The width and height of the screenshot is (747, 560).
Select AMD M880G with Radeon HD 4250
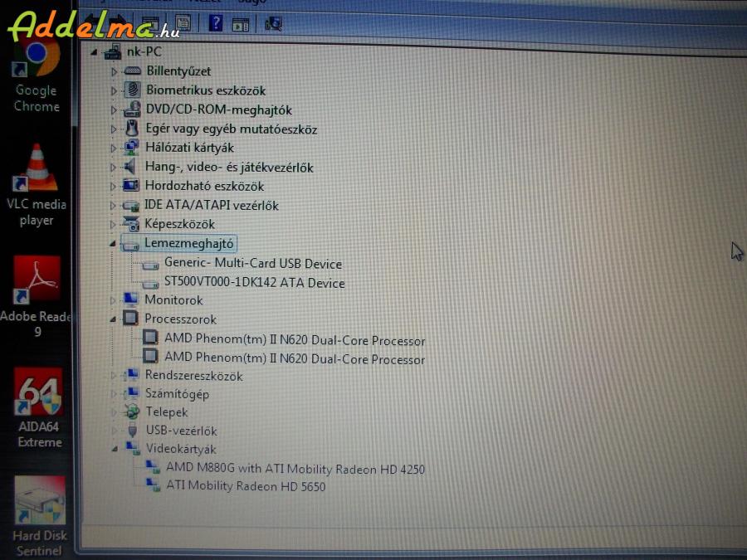tap(295, 469)
